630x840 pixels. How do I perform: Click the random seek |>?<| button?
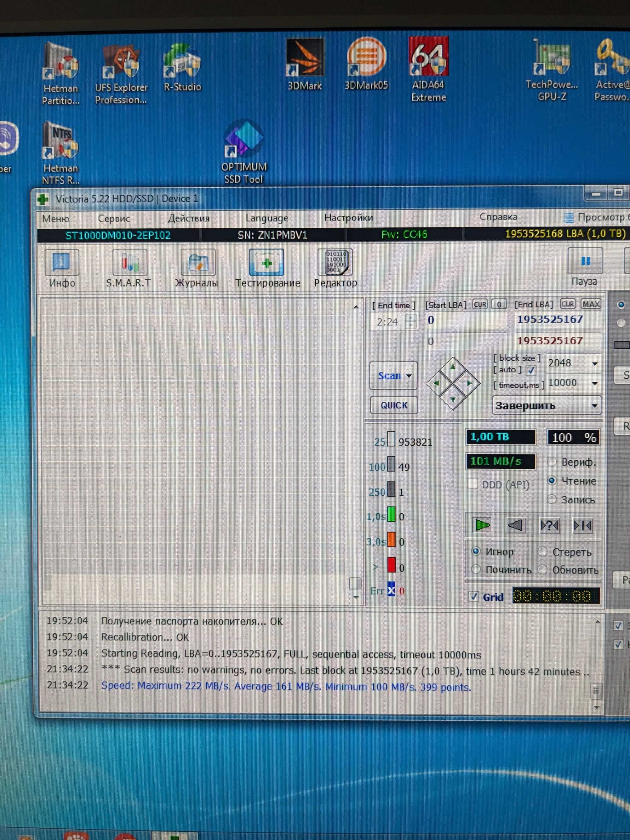tap(549, 526)
